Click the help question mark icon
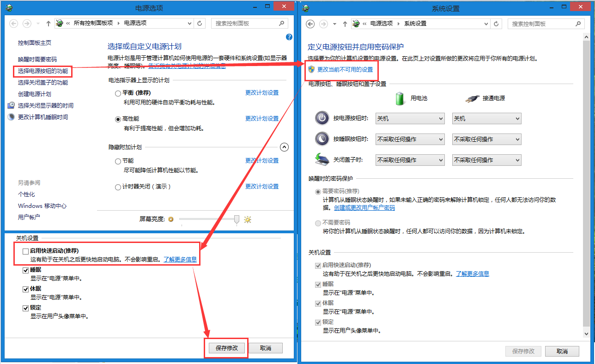The image size is (595, 364). pyautogui.click(x=289, y=37)
